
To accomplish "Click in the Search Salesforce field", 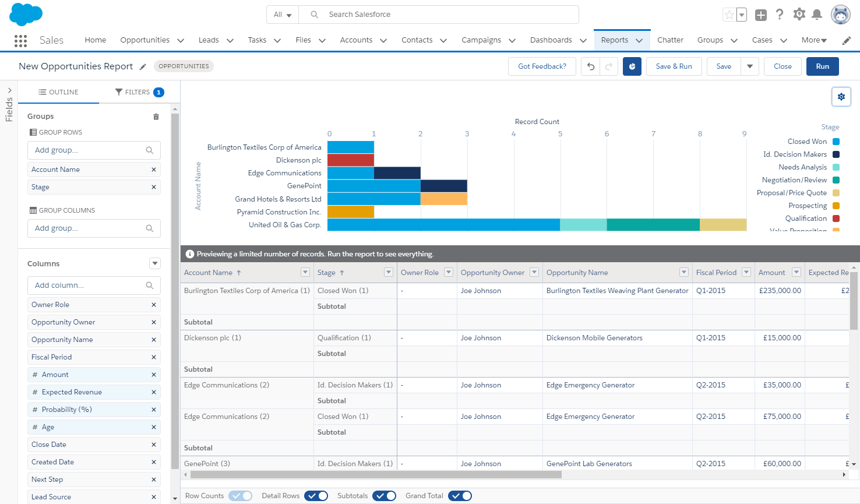I will [x=439, y=15].
